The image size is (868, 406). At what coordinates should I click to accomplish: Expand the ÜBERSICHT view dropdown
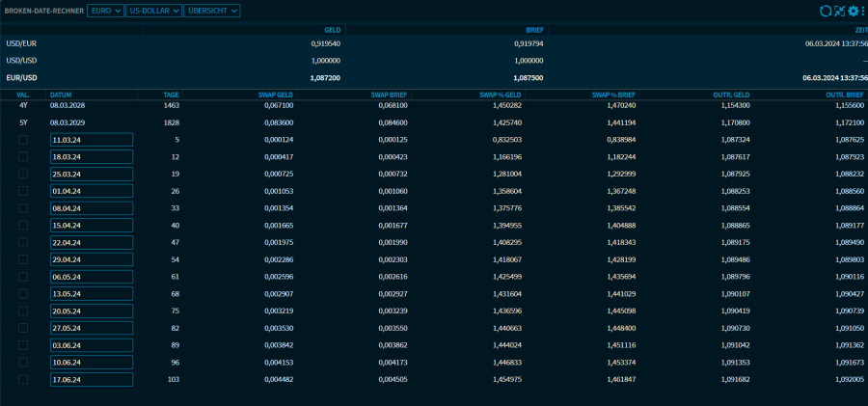[211, 11]
